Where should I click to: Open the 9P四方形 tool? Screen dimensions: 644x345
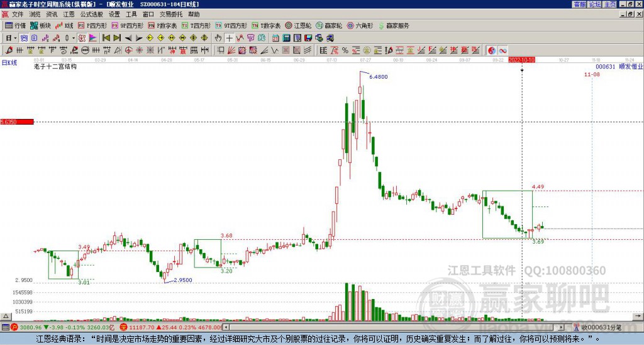(128, 25)
